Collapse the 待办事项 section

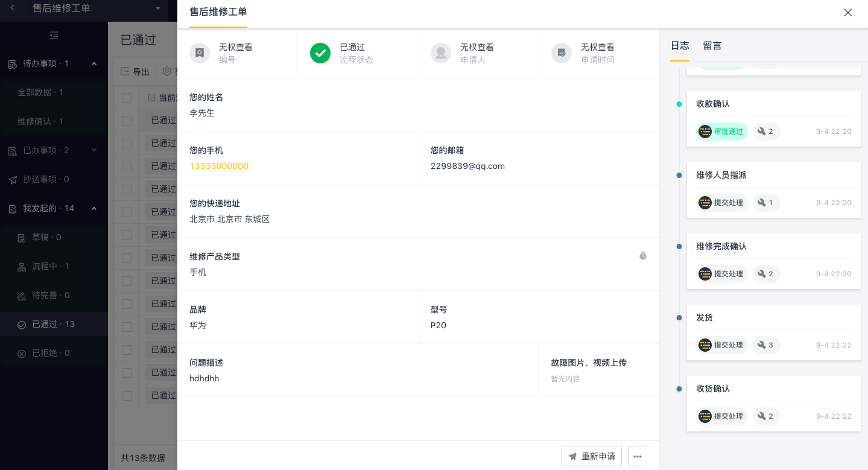coord(93,63)
